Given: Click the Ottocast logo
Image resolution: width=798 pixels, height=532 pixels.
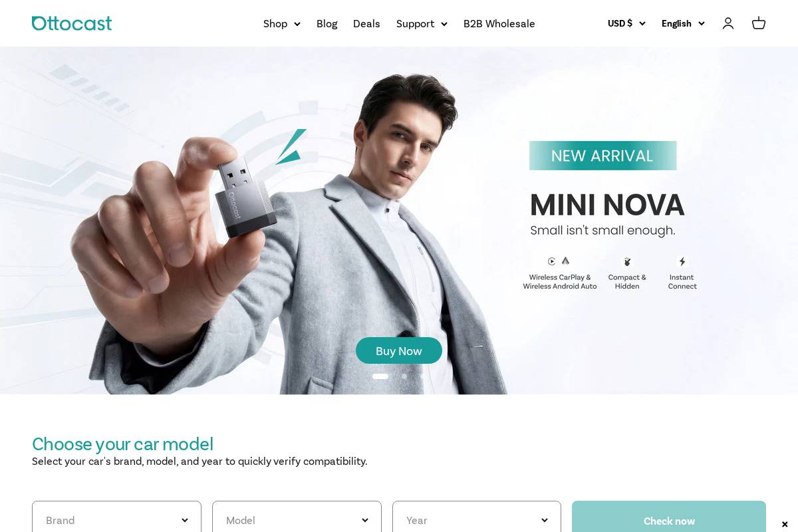Looking at the screenshot, I should coord(72,23).
